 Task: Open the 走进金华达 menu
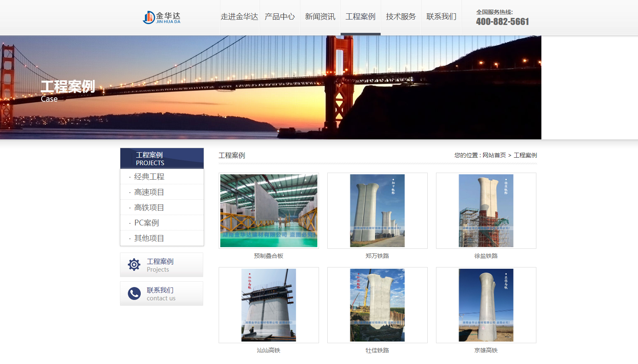[x=239, y=17]
